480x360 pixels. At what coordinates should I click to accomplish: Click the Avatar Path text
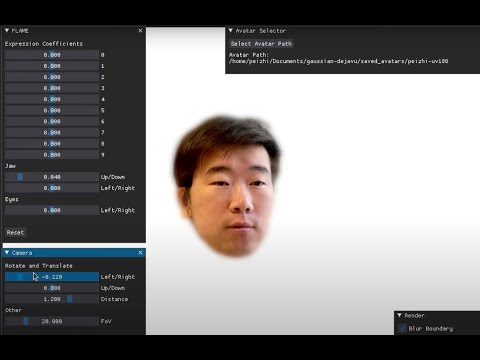point(338,58)
